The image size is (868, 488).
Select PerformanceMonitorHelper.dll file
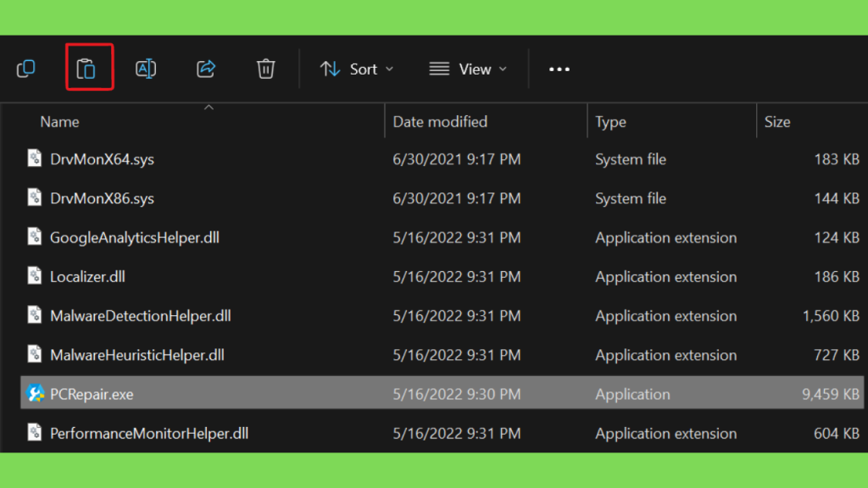pos(148,433)
